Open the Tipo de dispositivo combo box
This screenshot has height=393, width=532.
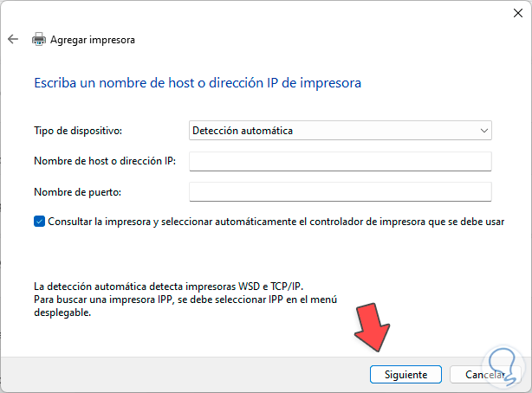(340, 131)
